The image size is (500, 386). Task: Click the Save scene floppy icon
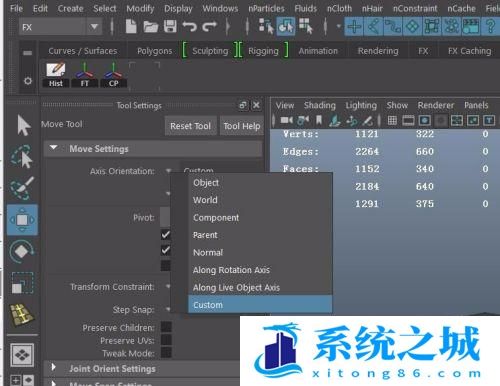click(170, 26)
